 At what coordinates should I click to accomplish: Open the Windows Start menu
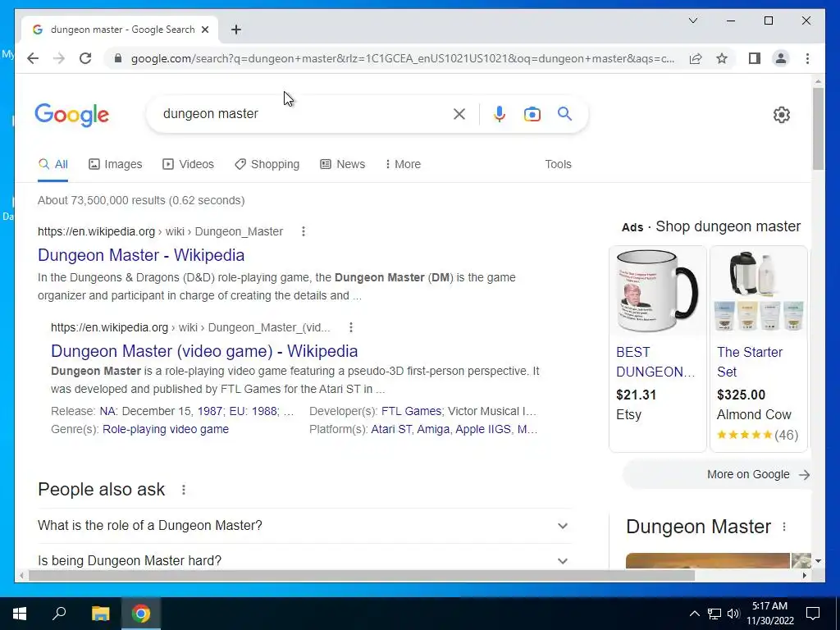pos(20,614)
